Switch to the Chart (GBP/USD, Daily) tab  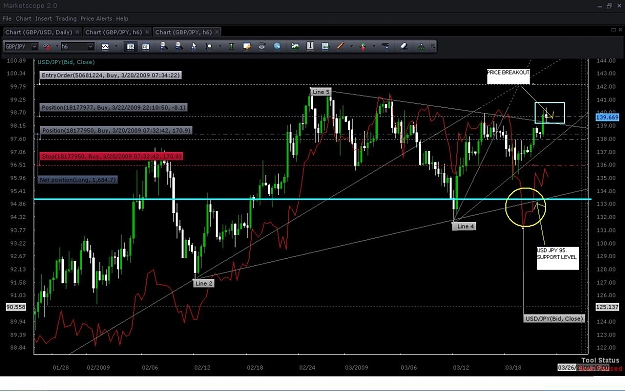[39, 32]
